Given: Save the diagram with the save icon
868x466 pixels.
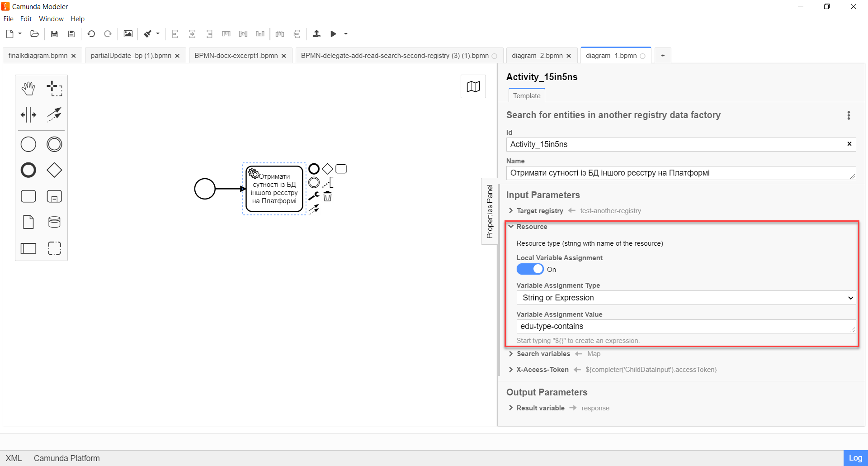Looking at the screenshot, I should [54, 34].
